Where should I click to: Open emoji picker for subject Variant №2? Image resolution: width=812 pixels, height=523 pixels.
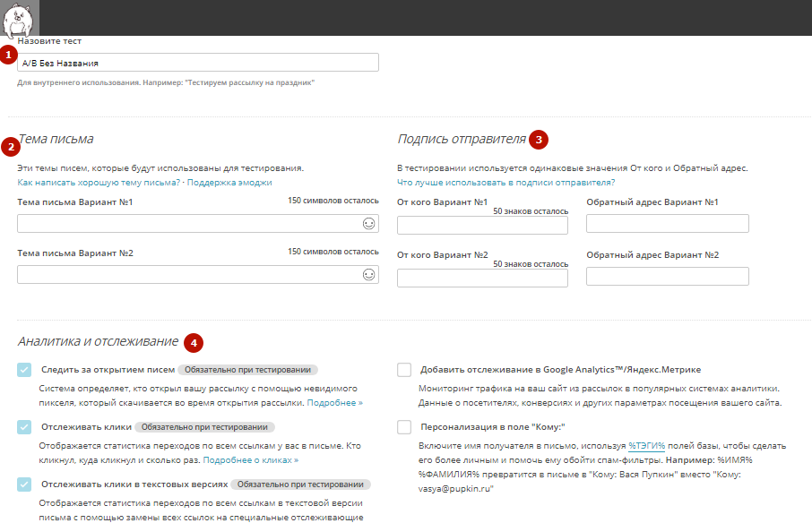pos(368,275)
